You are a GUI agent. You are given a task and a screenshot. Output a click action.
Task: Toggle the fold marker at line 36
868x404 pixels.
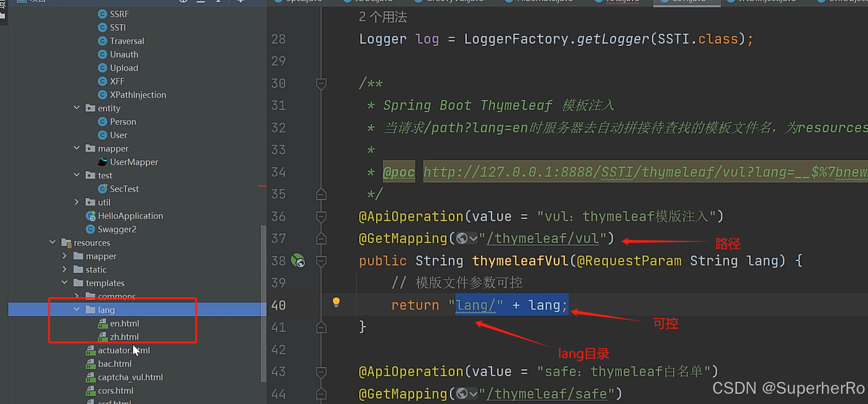321,216
